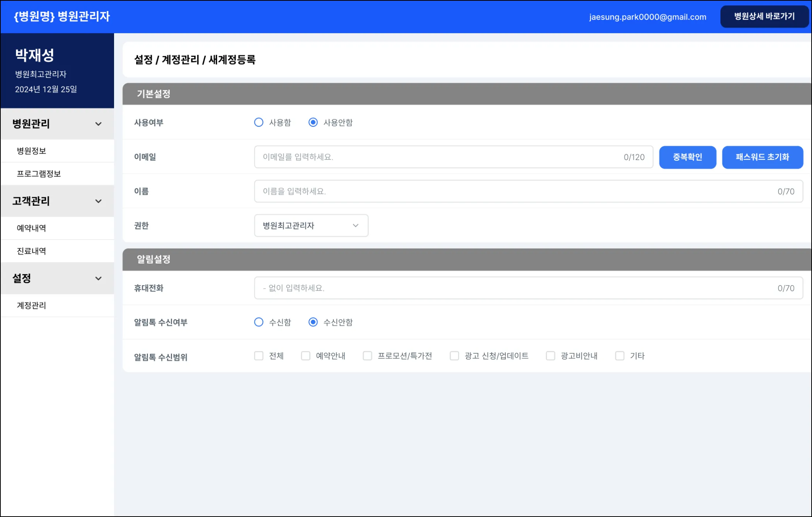Choose 수신안함 for 알림톡 수신여부
This screenshot has height=517, width=812.
coord(313,322)
